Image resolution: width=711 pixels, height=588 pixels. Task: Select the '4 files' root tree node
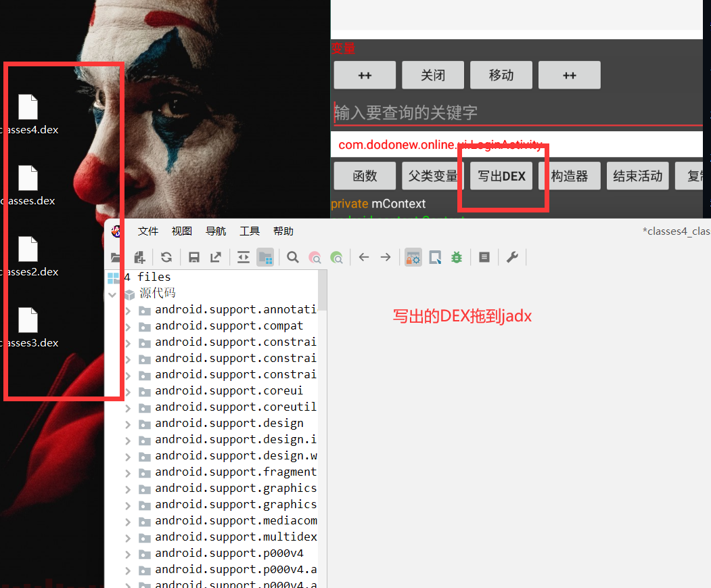click(147, 277)
